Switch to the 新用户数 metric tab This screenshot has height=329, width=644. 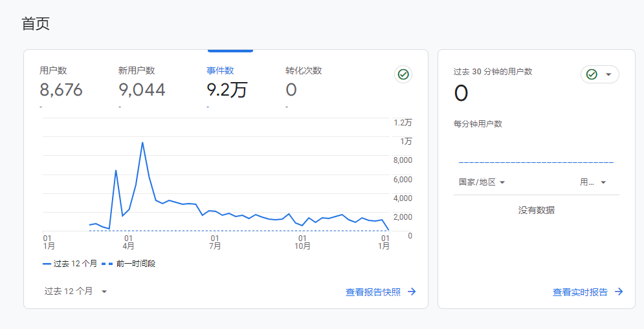tap(142, 83)
